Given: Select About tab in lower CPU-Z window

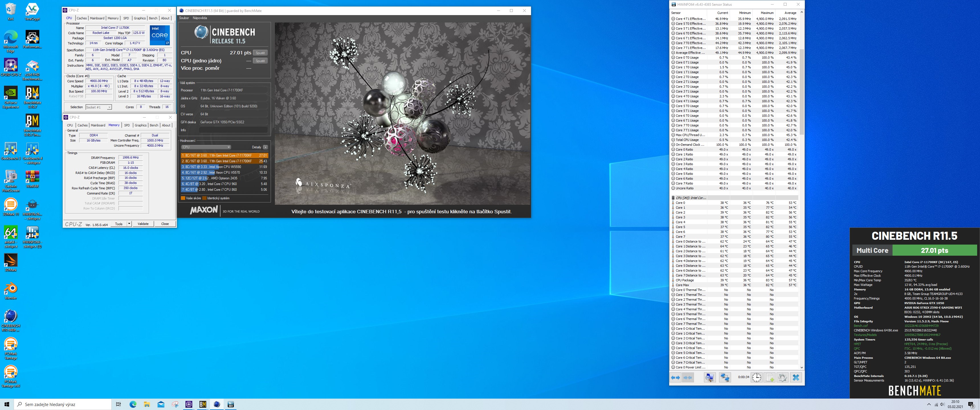Looking at the screenshot, I should click(166, 125).
